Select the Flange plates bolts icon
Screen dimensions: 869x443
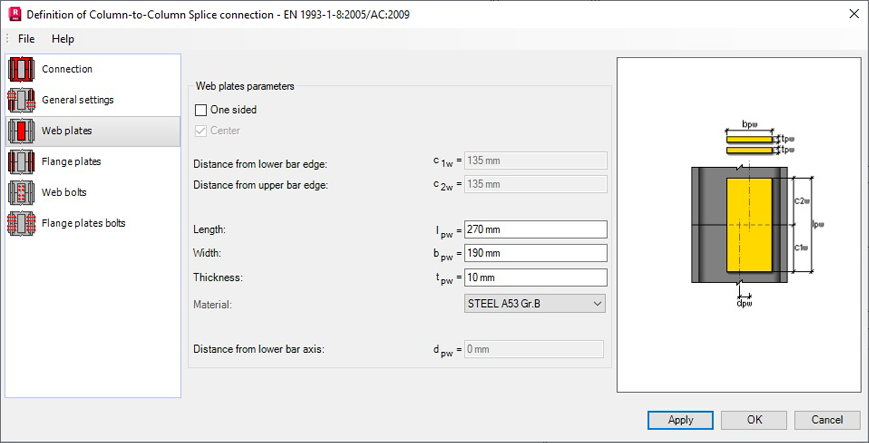22,223
